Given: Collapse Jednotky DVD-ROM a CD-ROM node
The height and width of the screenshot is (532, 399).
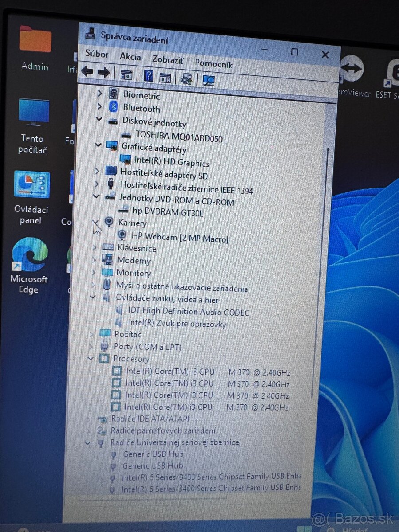Looking at the screenshot, I should click(96, 196).
